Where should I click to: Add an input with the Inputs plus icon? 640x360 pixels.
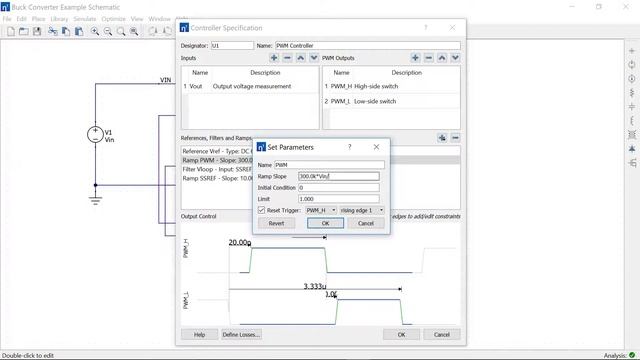pos(274,58)
